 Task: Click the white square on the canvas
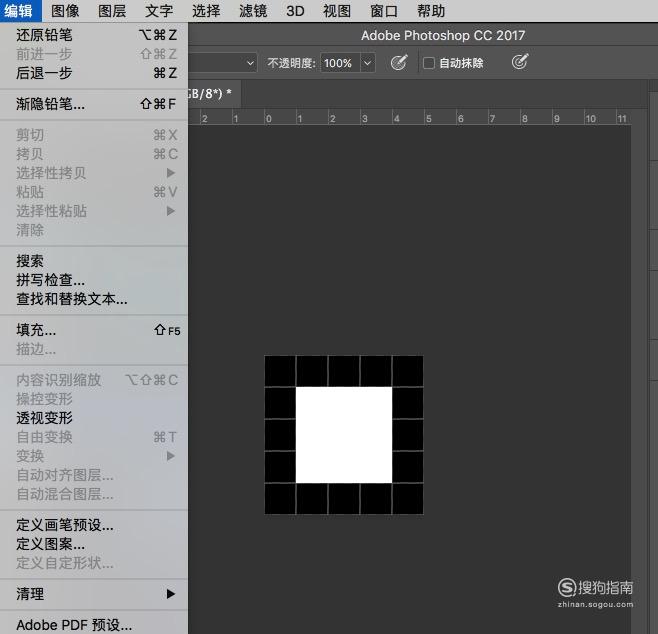coord(344,435)
